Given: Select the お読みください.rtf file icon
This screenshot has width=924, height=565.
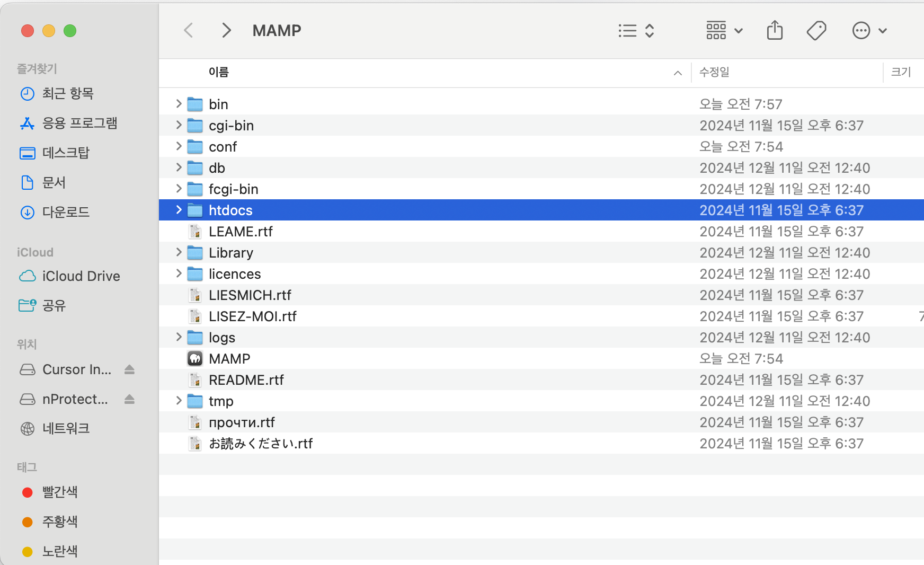Looking at the screenshot, I should tap(195, 444).
